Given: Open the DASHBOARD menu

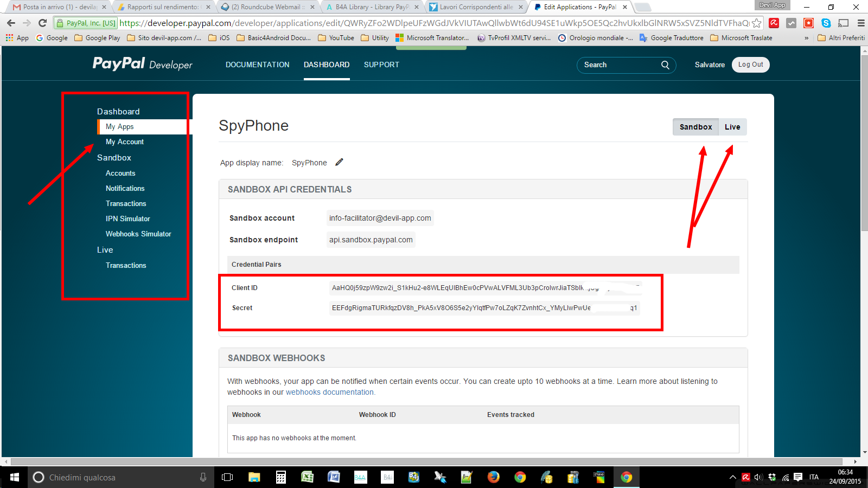Looking at the screenshot, I should point(327,65).
